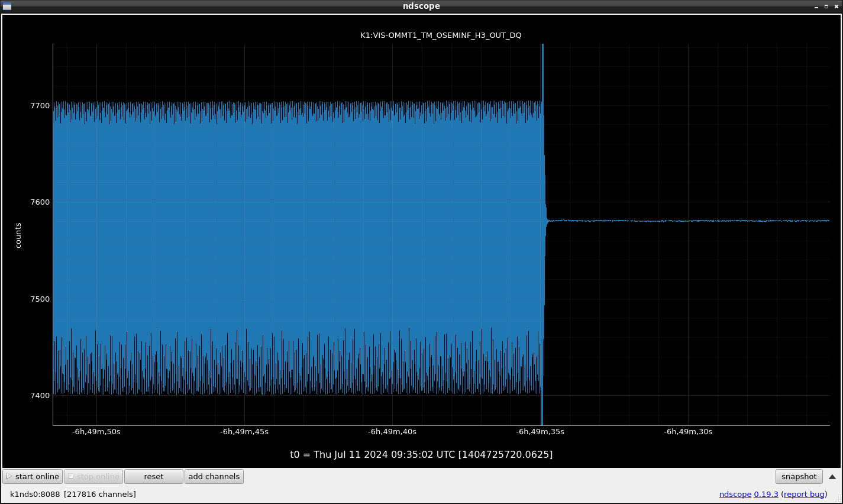Click the greyed stop online button
This screenshot has width=843, height=504.
pyautogui.click(x=93, y=476)
